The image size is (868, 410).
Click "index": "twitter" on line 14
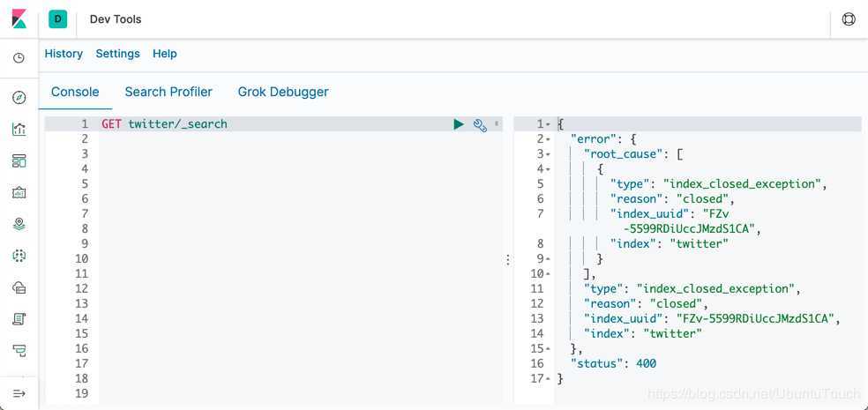(643, 333)
